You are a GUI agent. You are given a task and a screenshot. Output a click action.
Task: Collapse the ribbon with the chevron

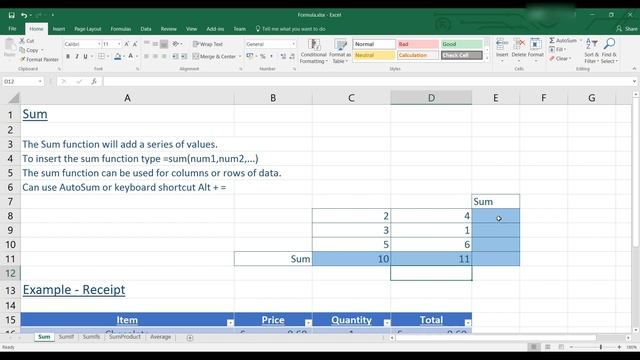634,69
